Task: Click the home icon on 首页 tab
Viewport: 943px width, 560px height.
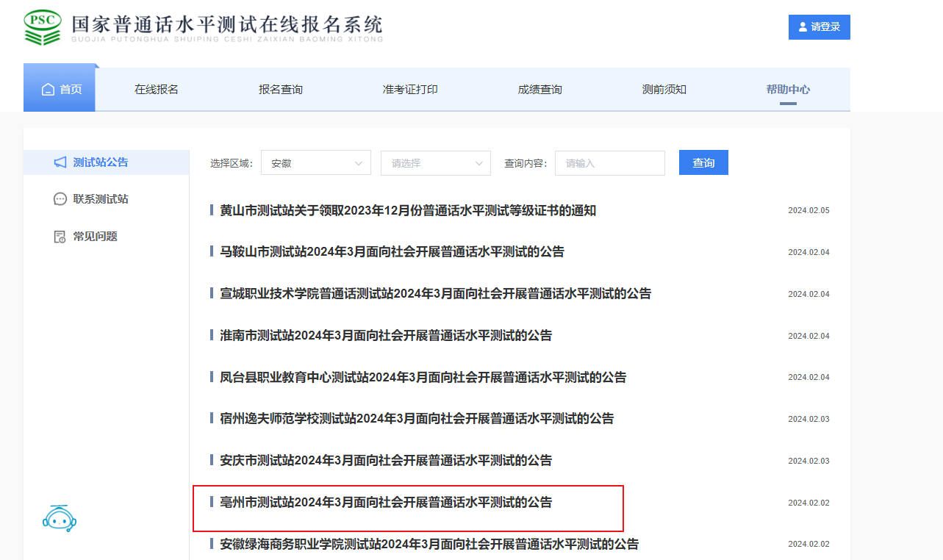Action: coord(49,90)
